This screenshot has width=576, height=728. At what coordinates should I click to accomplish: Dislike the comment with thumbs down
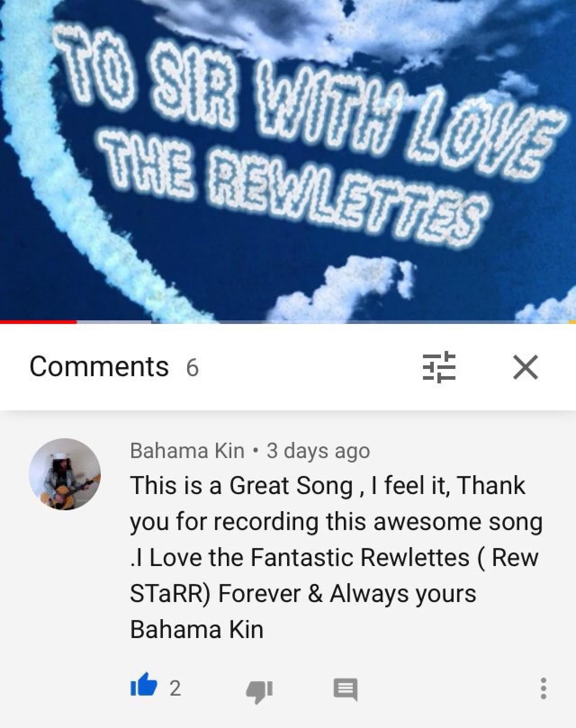pos(259,690)
